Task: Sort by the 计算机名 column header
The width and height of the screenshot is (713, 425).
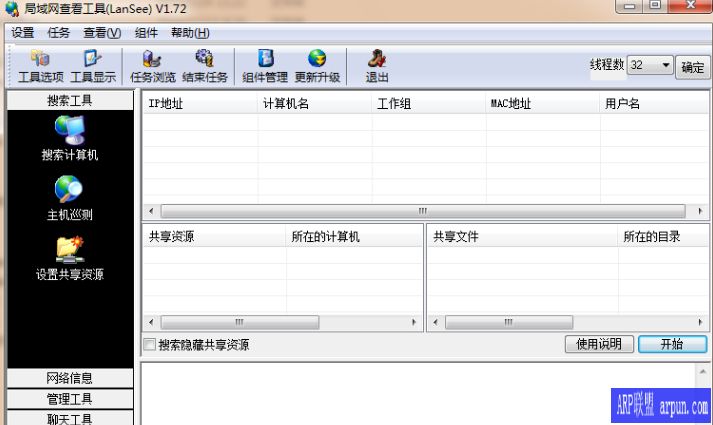Action: (x=315, y=104)
